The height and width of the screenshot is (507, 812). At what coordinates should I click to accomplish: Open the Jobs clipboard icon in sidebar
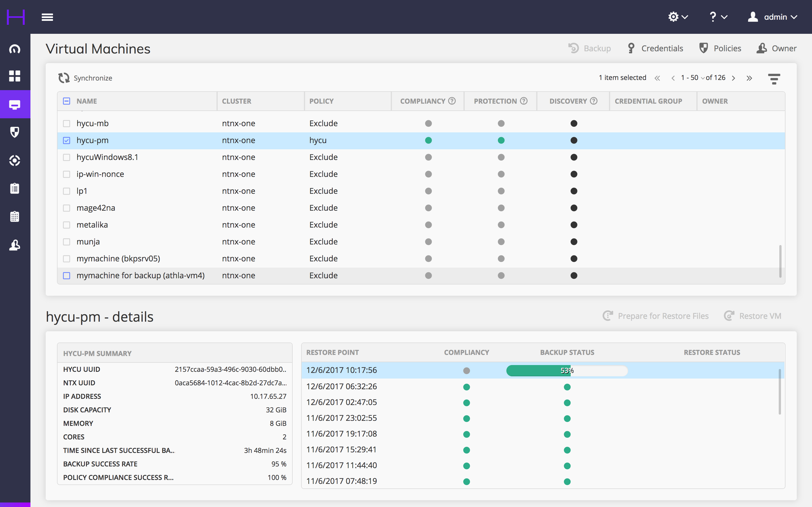point(15,188)
